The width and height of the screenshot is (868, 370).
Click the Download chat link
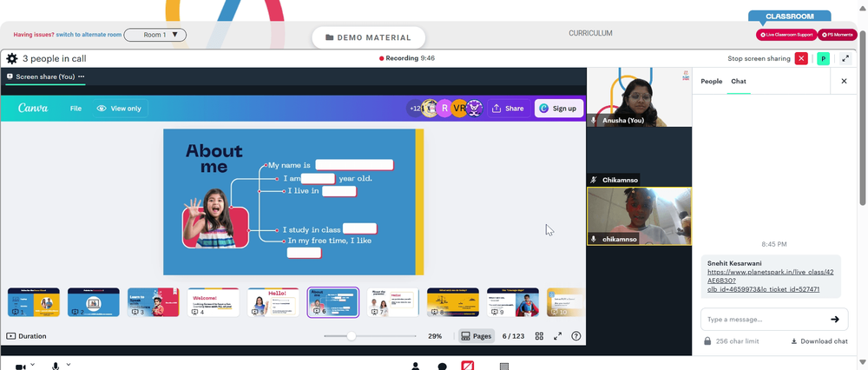coord(819,341)
